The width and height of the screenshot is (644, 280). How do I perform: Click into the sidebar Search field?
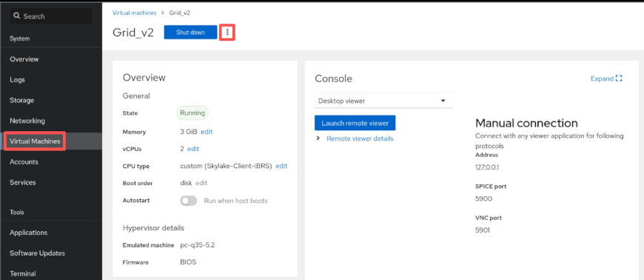coord(51,16)
